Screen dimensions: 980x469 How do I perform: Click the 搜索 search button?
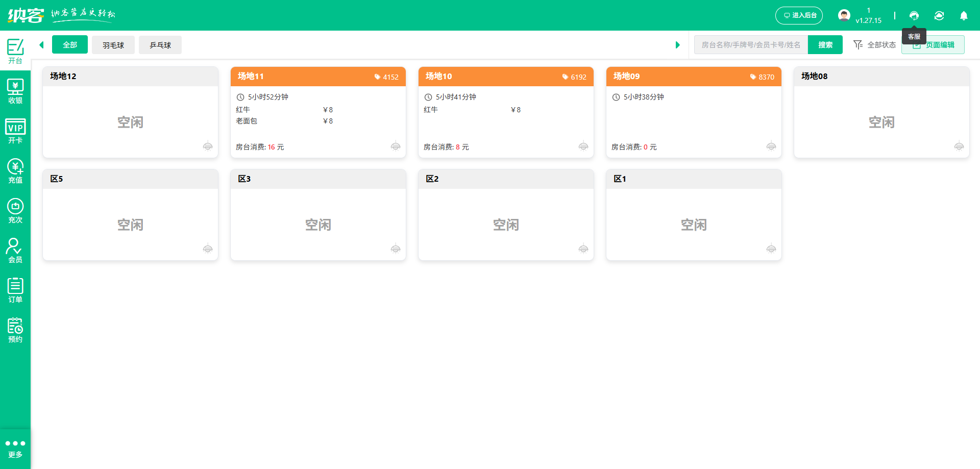click(x=825, y=45)
